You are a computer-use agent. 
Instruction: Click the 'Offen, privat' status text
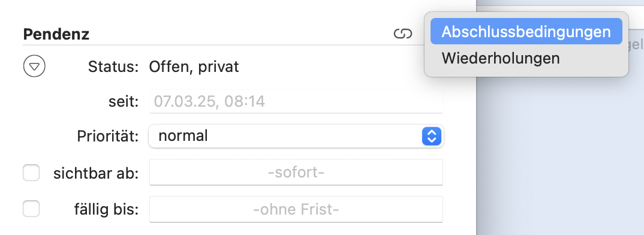tap(194, 67)
